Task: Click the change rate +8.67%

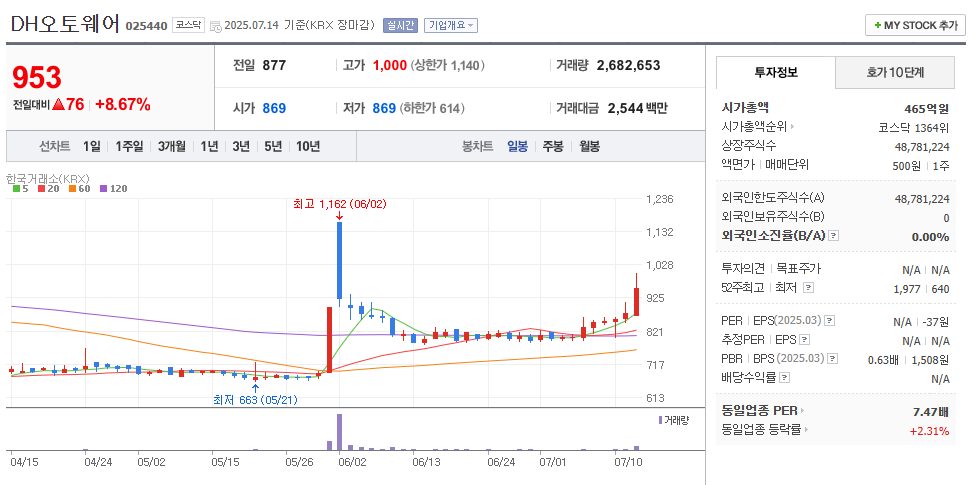Action: (x=123, y=105)
